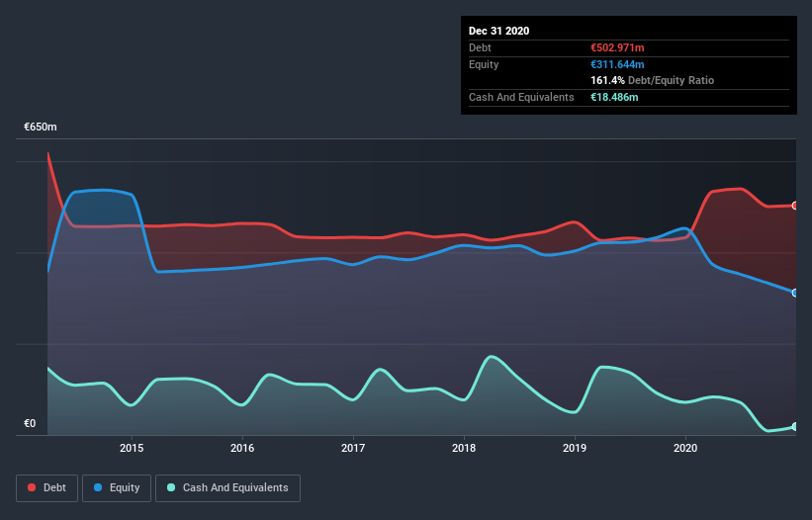Toggle the Equity legend button
The width and height of the screenshot is (812, 520).
tap(117, 488)
